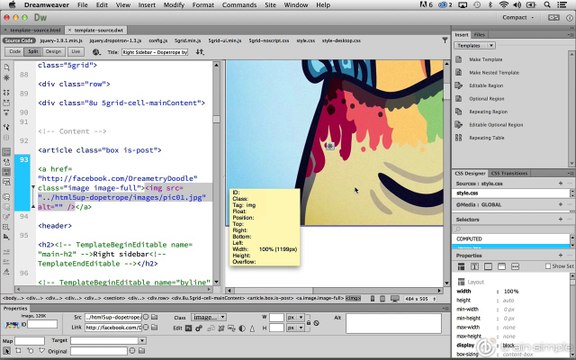Click the Make Nested Template icon
The height and width of the screenshot is (360, 576).
(x=458, y=72)
